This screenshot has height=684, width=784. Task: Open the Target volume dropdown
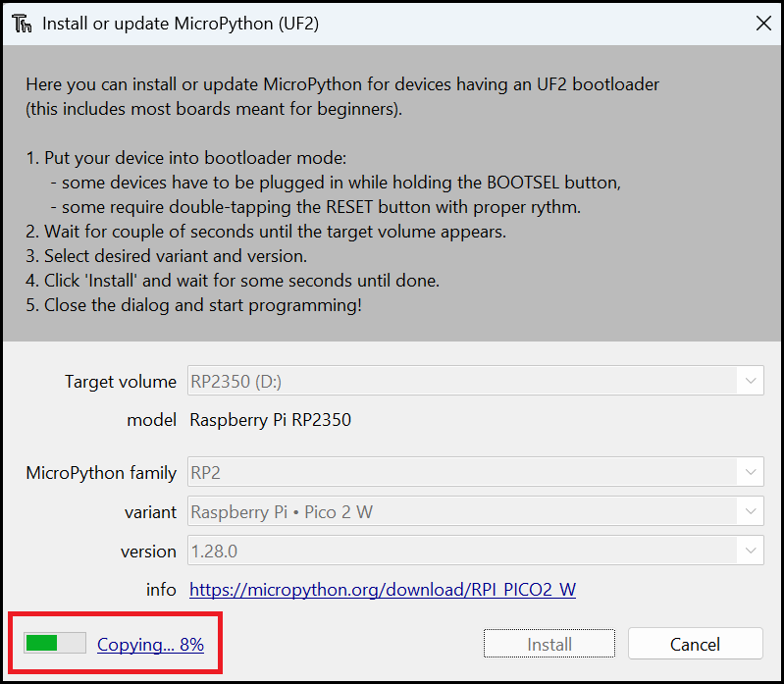click(476, 381)
